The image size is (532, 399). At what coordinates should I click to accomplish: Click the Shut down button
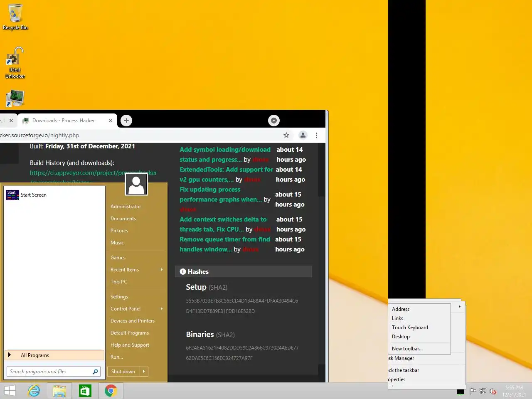[123, 372]
